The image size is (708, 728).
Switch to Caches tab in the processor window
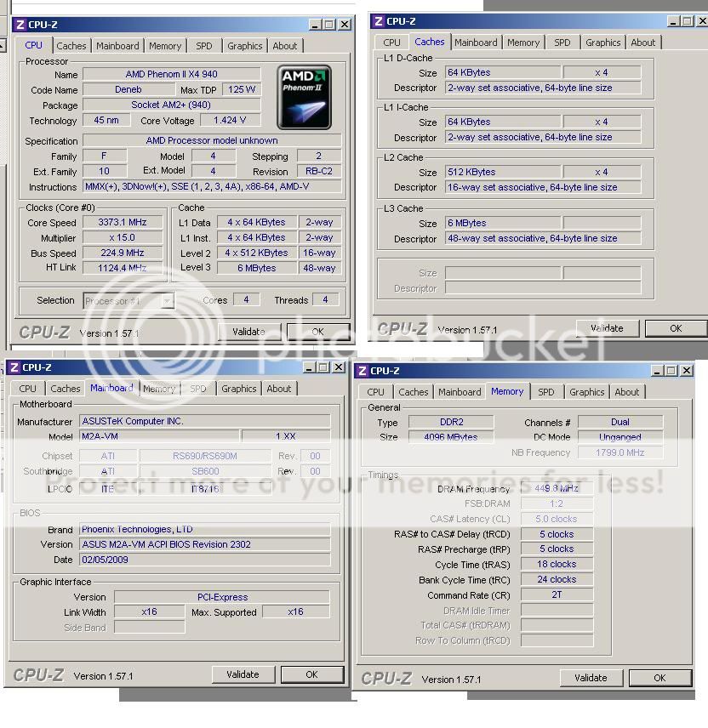click(71, 46)
